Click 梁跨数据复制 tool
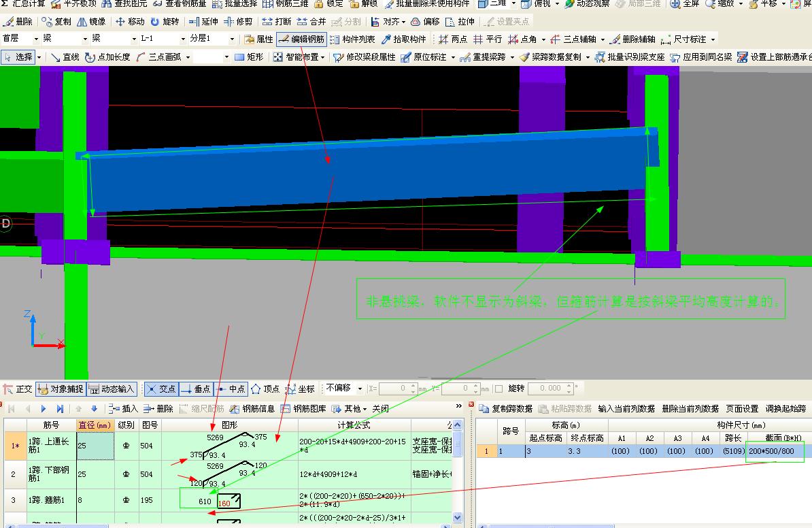 pyautogui.click(x=551, y=57)
